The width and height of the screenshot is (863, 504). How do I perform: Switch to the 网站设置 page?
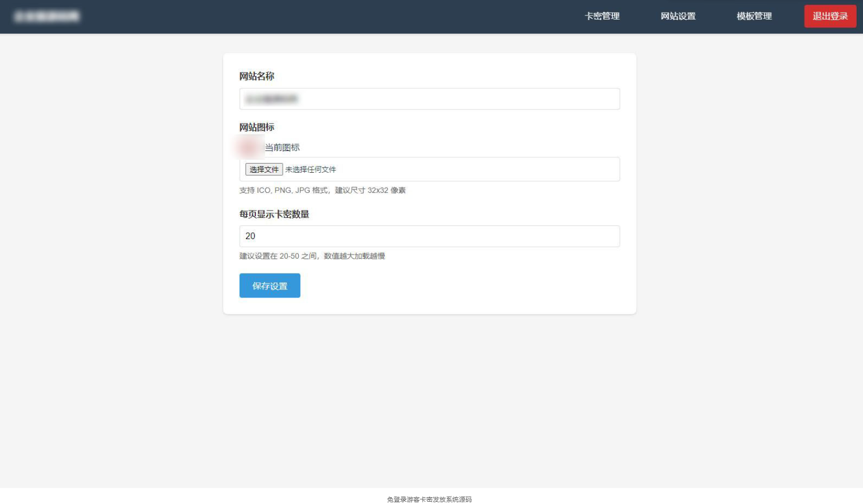679,17
